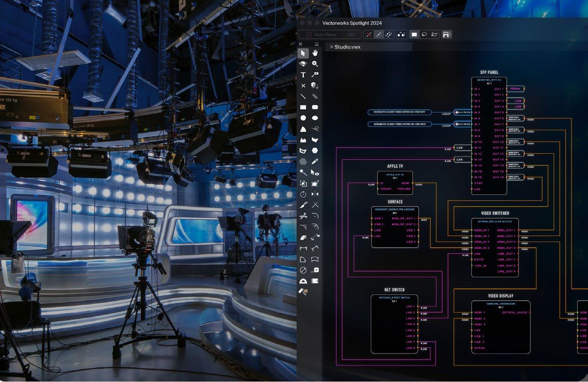
Task: Click the VIDEO DISPLAY device title
Action: tap(500, 296)
